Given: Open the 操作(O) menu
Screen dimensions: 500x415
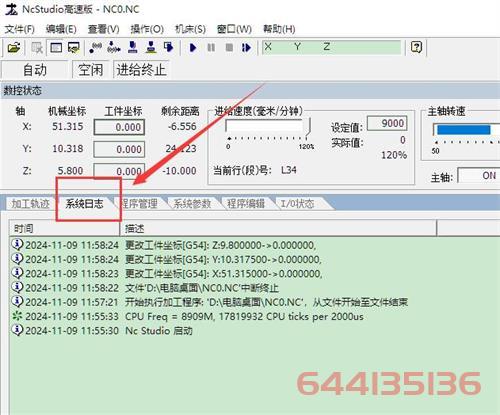Looking at the screenshot, I should point(147,29).
